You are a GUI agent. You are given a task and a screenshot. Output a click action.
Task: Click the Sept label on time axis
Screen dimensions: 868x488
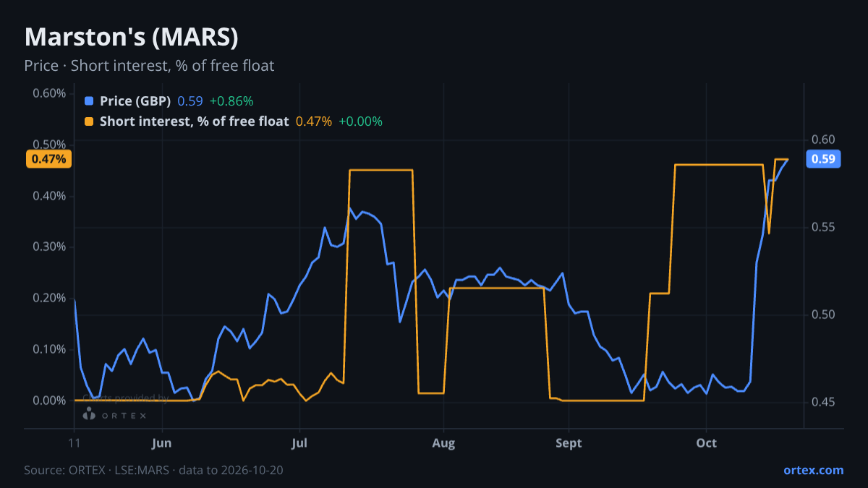tap(569, 443)
